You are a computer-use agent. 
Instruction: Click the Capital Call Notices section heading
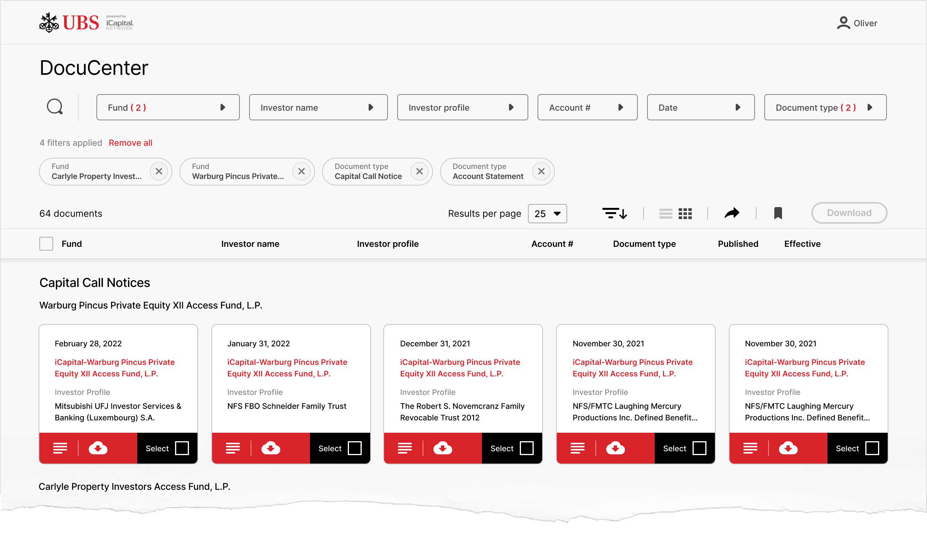pyautogui.click(x=95, y=283)
